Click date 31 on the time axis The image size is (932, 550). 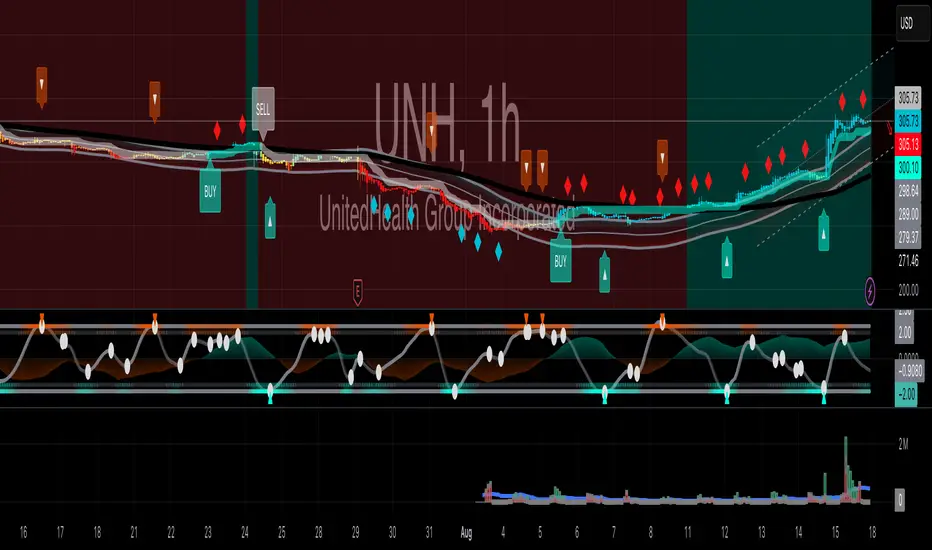(x=429, y=532)
